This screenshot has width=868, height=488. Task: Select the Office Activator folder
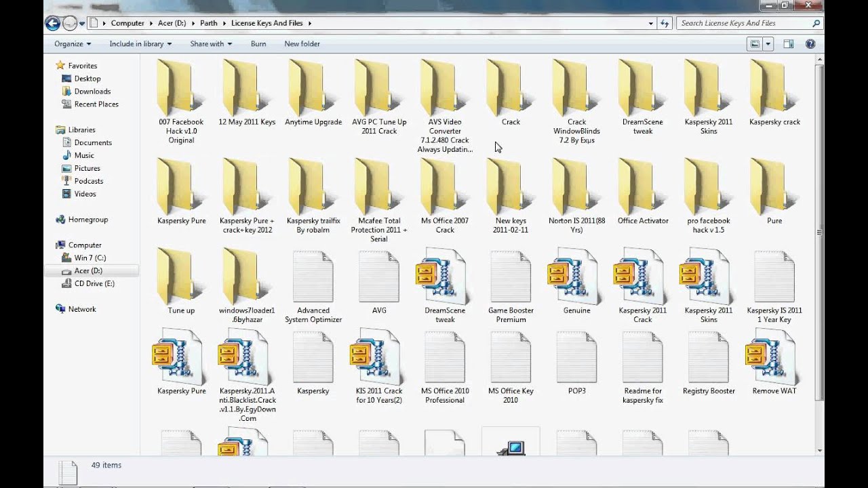[x=643, y=190]
